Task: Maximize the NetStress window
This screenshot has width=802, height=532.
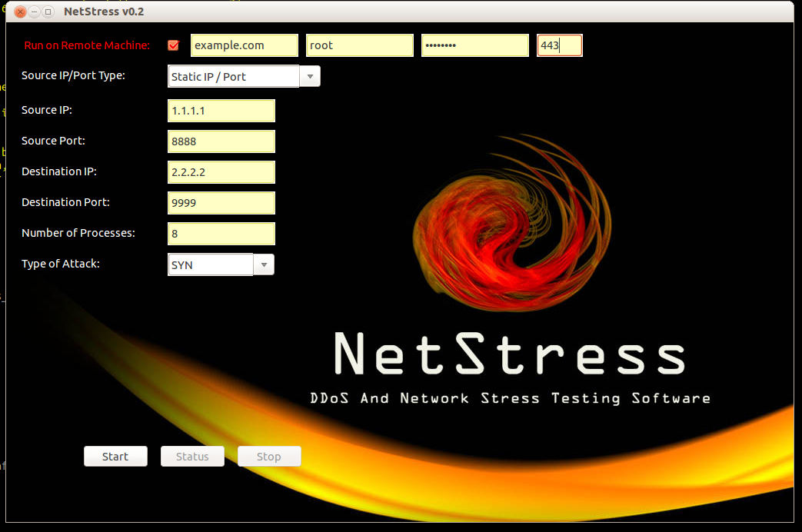Action: tap(48, 12)
